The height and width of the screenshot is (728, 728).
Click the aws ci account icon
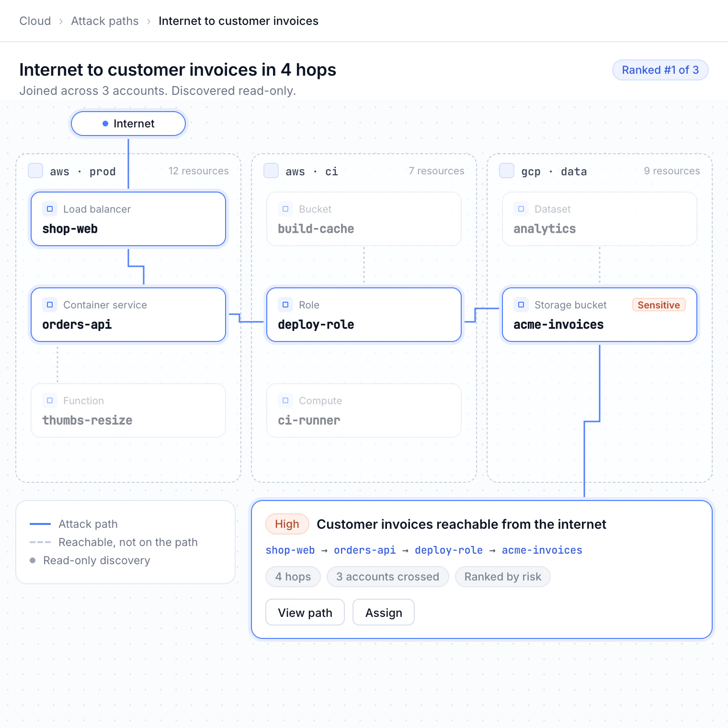(271, 171)
